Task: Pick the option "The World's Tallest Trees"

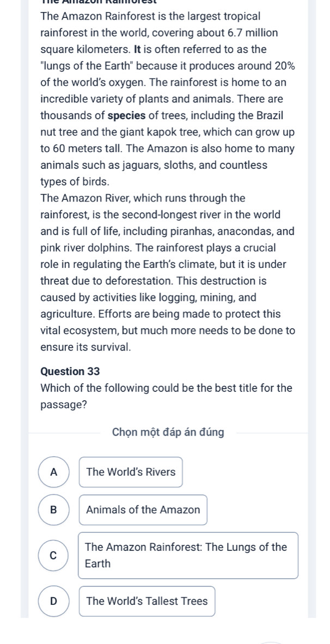Action: (147, 602)
